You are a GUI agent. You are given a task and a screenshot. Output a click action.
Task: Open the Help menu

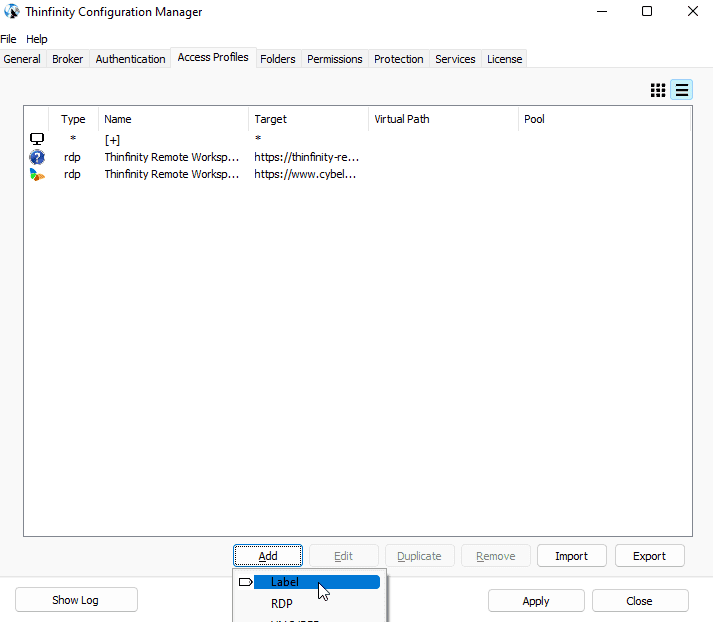[36, 39]
